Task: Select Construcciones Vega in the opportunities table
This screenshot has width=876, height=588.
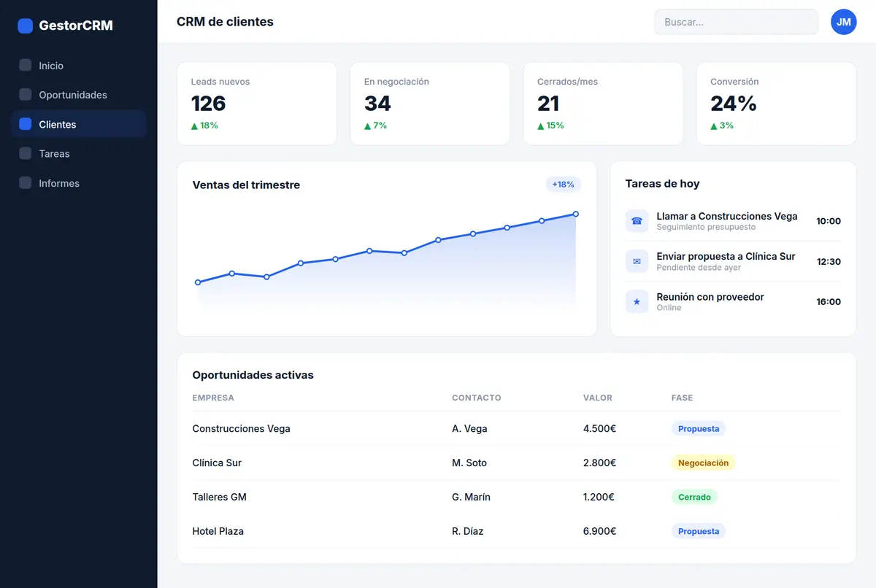Action: [x=241, y=428]
